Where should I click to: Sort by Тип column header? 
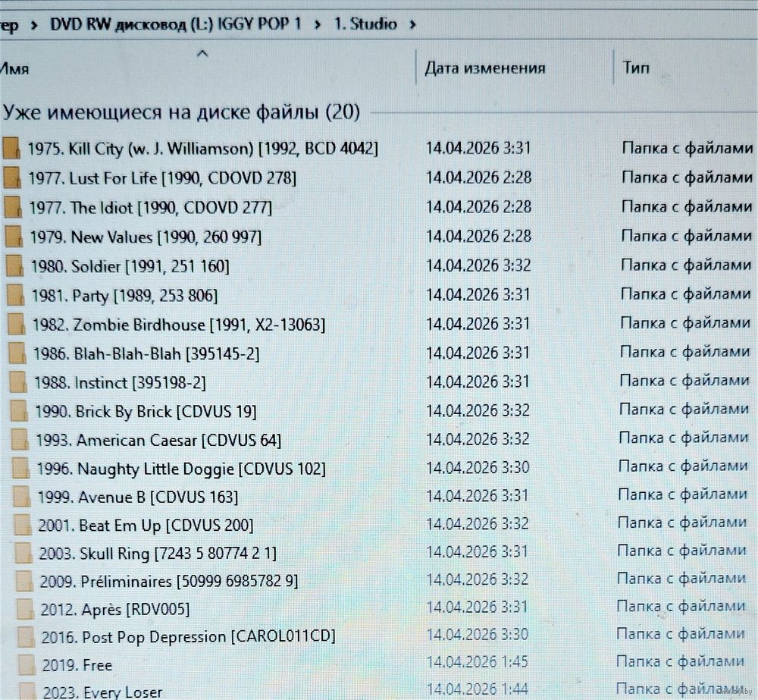pos(636,68)
